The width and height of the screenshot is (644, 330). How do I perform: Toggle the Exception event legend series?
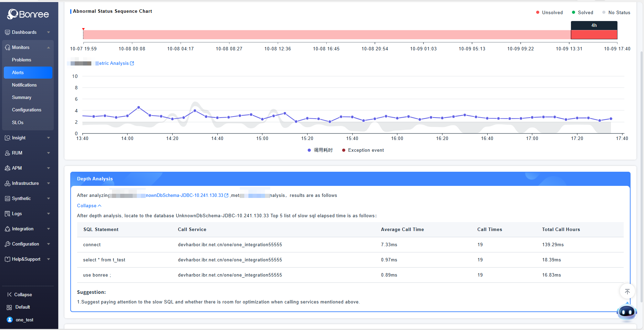coord(363,150)
